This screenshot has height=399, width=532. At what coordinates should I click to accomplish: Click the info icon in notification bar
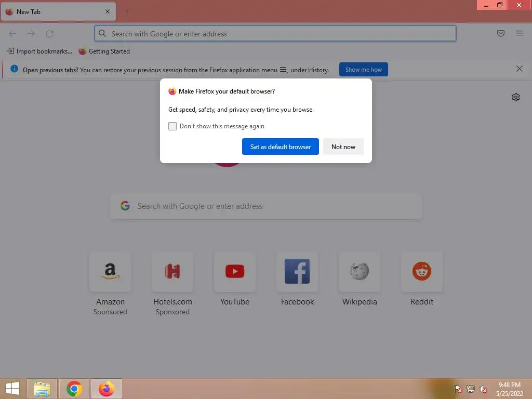coord(14,69)
